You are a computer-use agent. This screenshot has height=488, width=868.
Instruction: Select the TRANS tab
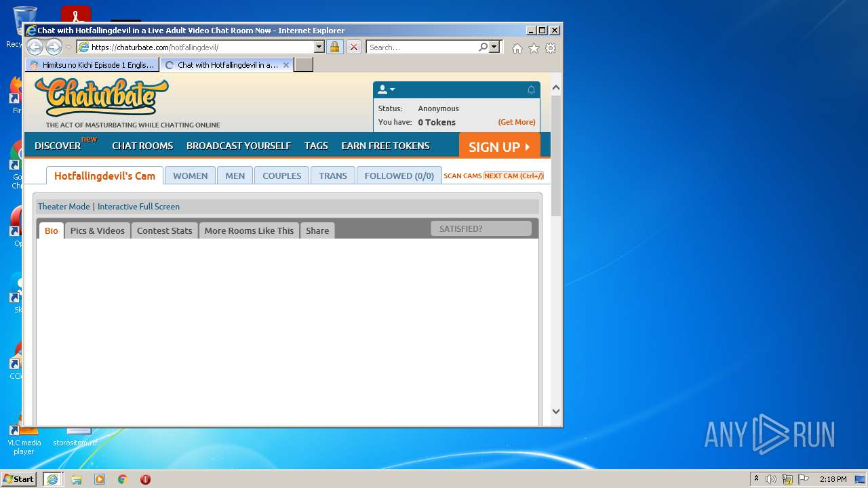tap(332, 176)
